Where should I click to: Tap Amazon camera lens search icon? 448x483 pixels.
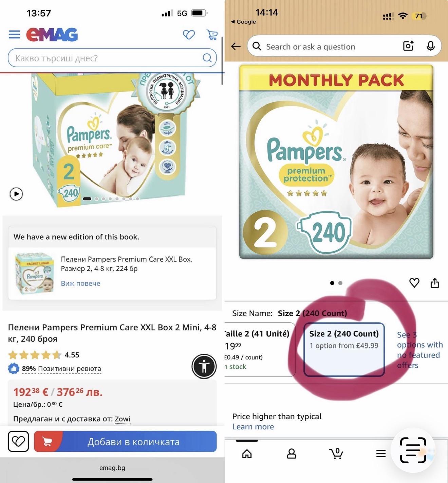(408, 46)
